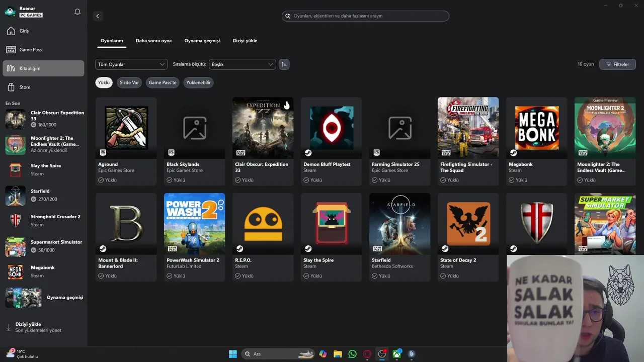This screenshot has width=644, height=362.
Task: Open recent Clair Obscur: Expedition 33 entry
Action: point(44,119)
